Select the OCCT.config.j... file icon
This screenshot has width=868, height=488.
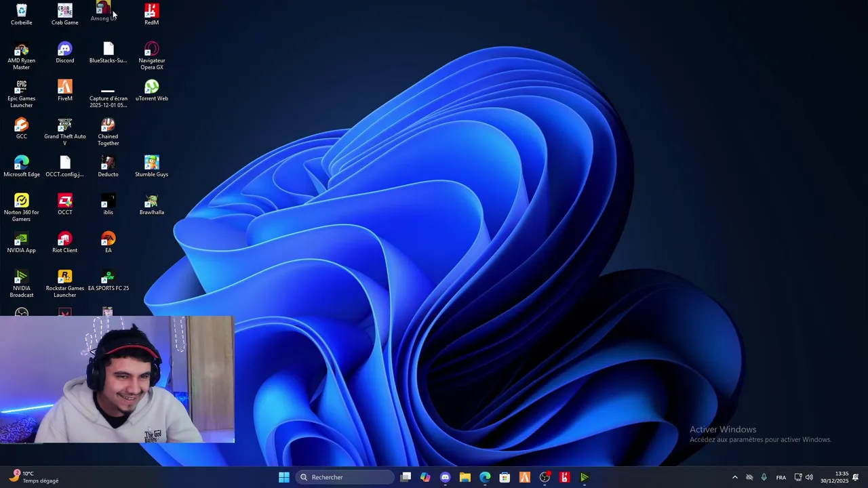[x=65, y=167]
